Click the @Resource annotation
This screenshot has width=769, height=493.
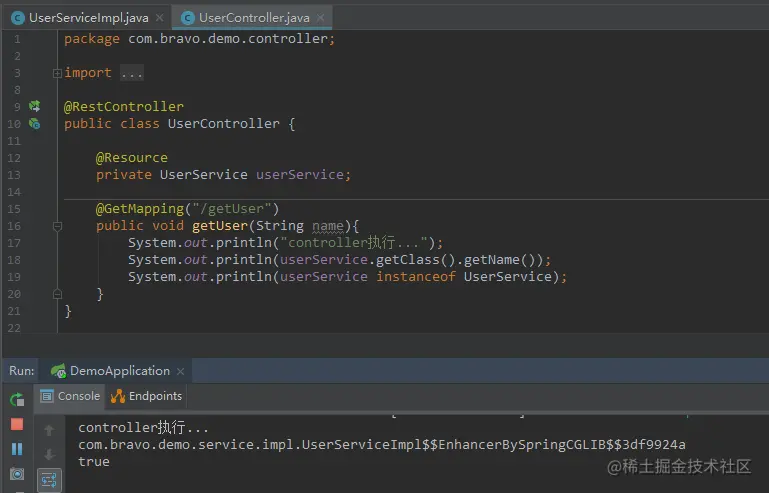click(x=132, y=157)
